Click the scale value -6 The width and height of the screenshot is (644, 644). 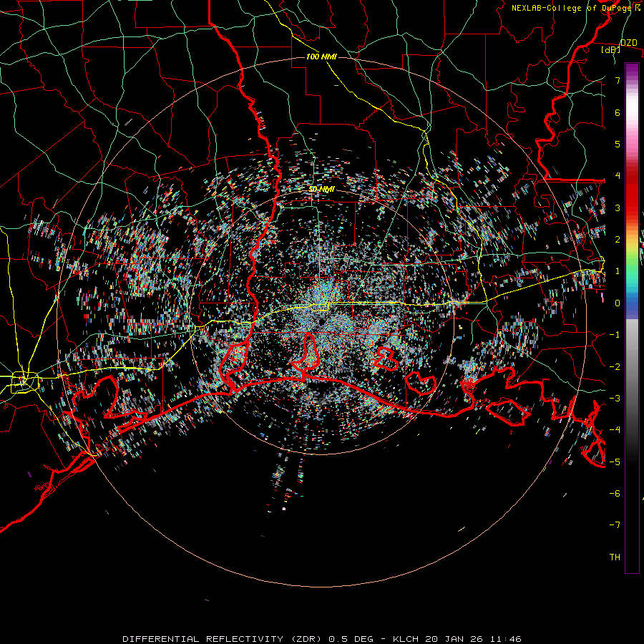pyautogui.click(x=615, y=494)
